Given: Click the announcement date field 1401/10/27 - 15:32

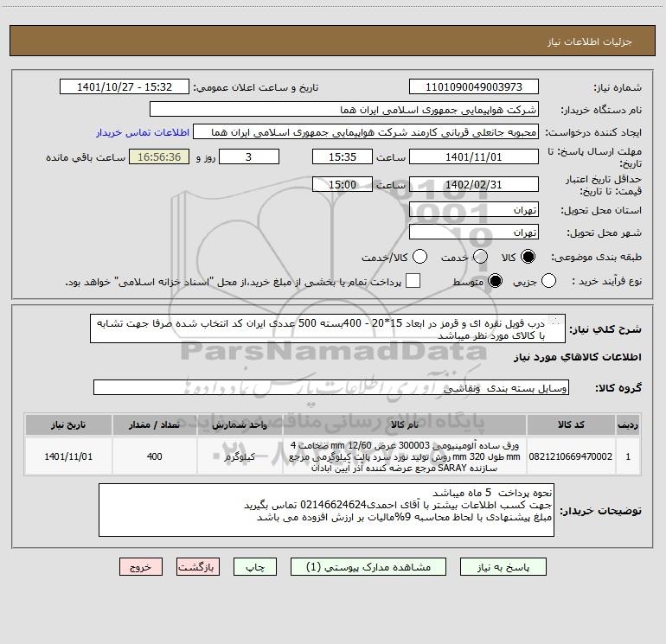Looking at the screenshot, I should click(x=125, y=87).
